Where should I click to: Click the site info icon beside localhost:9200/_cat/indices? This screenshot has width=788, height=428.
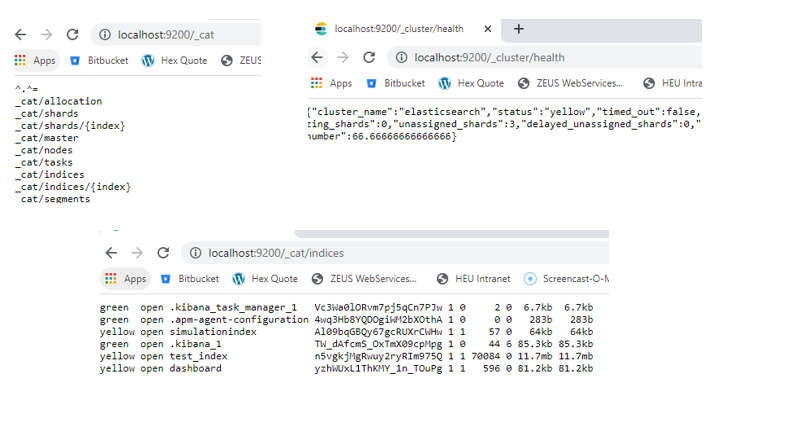point(196,253)
